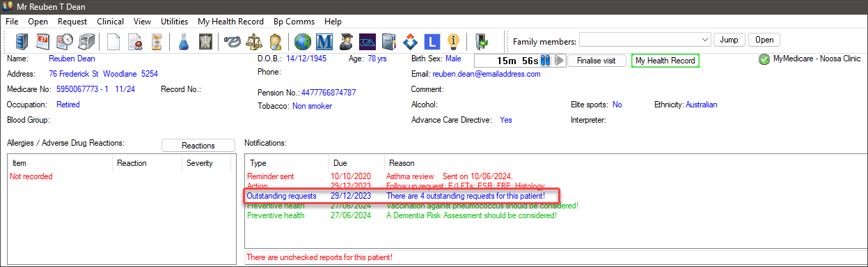Click the graduate cap person icon
The image size is (868, 267).
coord(346,41)
